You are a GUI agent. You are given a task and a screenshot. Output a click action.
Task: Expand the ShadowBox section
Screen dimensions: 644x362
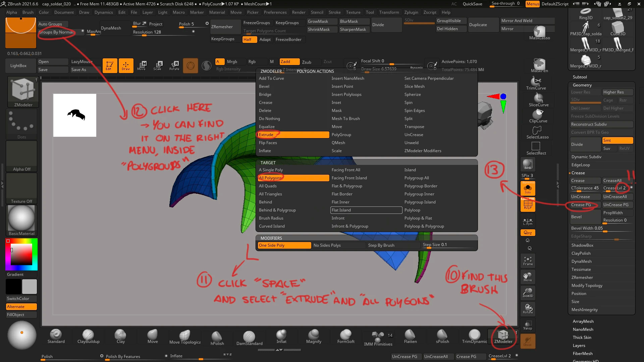pos(582,245)
